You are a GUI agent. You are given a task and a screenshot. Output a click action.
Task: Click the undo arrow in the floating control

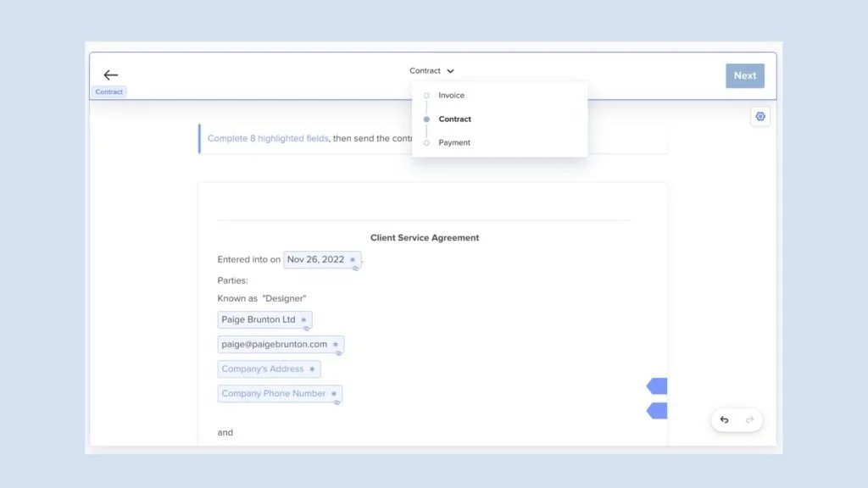pos(724,419)
